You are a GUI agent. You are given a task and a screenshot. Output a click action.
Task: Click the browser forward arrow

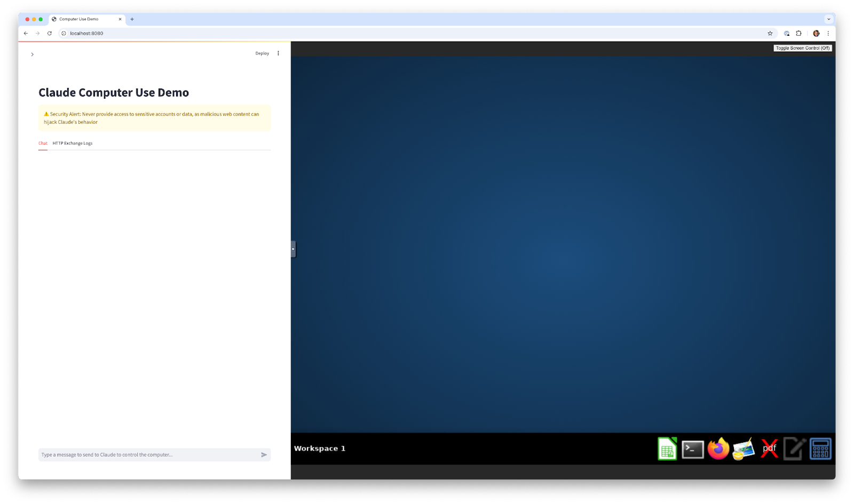coord(37,33)
